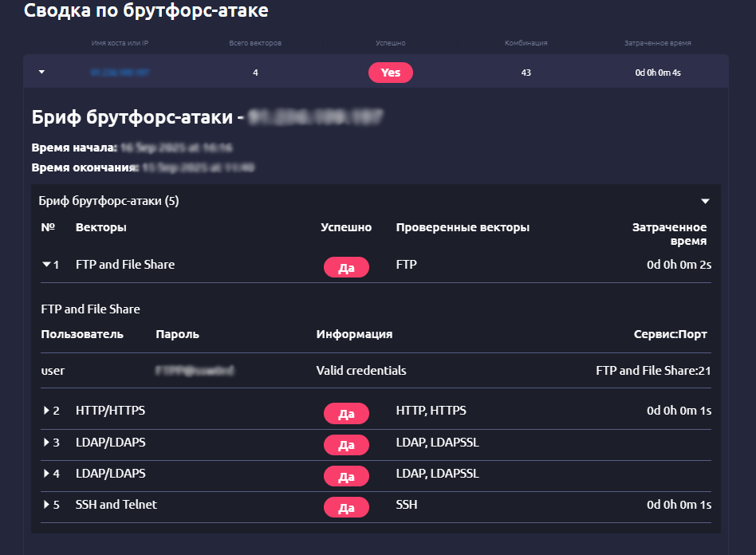Expand row 5 SSH and Telnet arrow

[x=47, y=505]
